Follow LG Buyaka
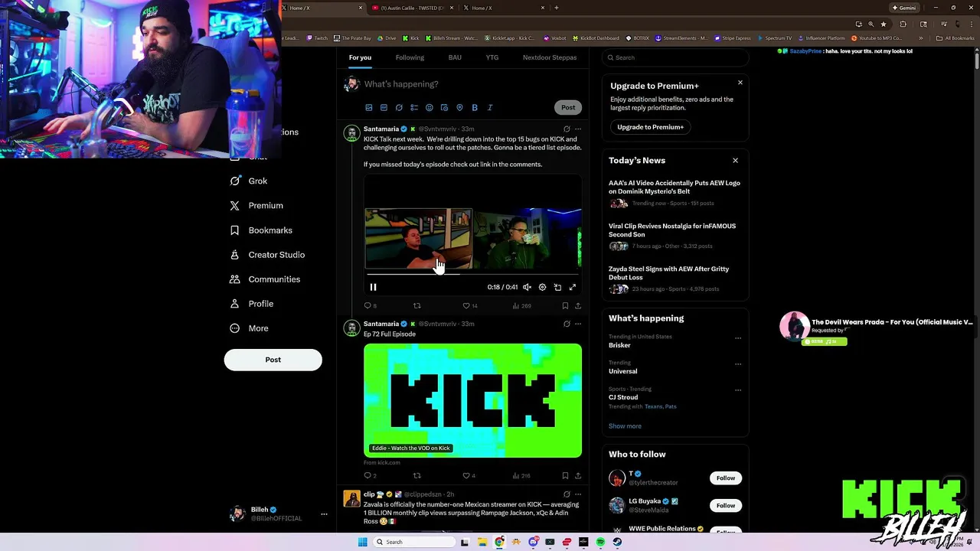Viewport: 980px width, 551px height. 726,506
